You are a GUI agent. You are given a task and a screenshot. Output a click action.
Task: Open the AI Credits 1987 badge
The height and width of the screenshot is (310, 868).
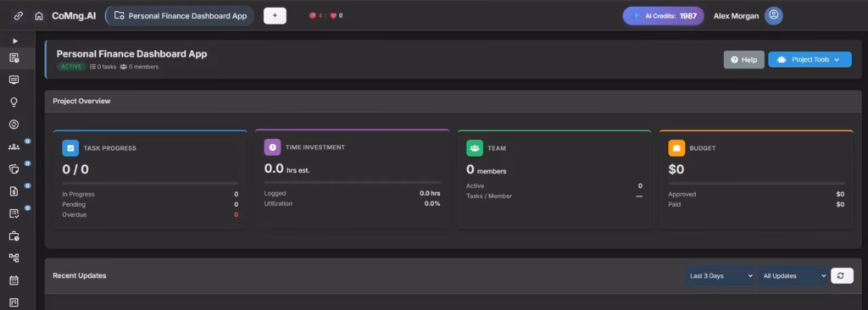point(663,16)
